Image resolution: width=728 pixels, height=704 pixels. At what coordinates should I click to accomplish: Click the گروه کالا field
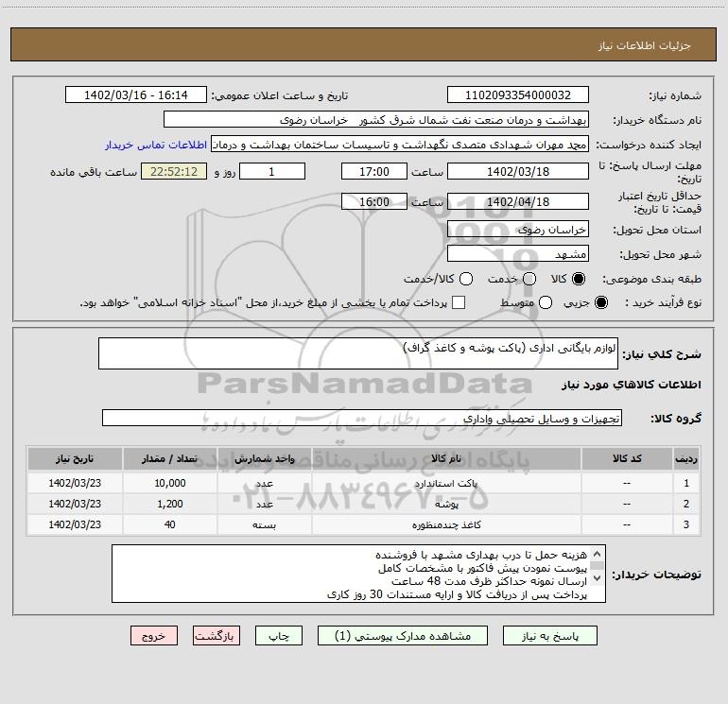click(x=362, y=418)
